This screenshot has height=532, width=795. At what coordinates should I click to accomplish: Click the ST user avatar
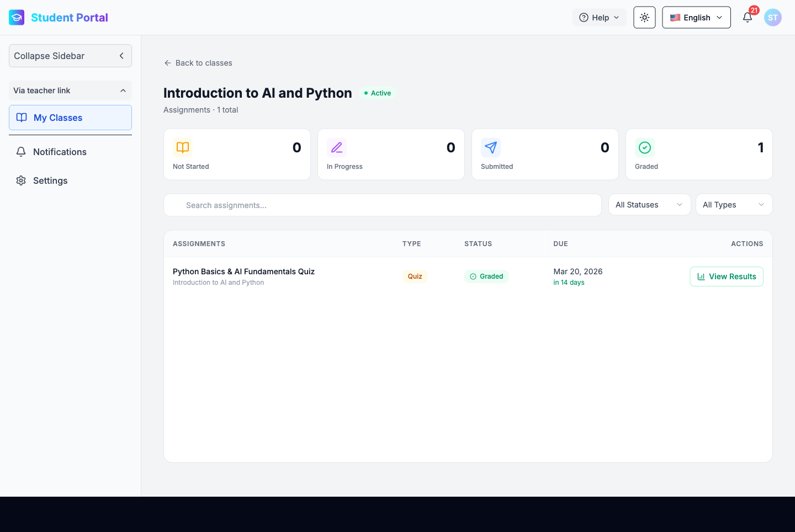[772, 18]
